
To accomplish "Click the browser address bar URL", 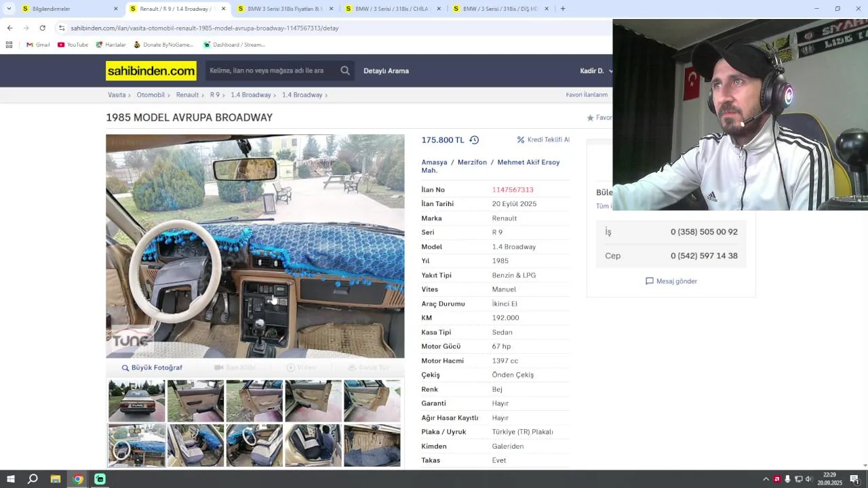I will tap(204, 28).
